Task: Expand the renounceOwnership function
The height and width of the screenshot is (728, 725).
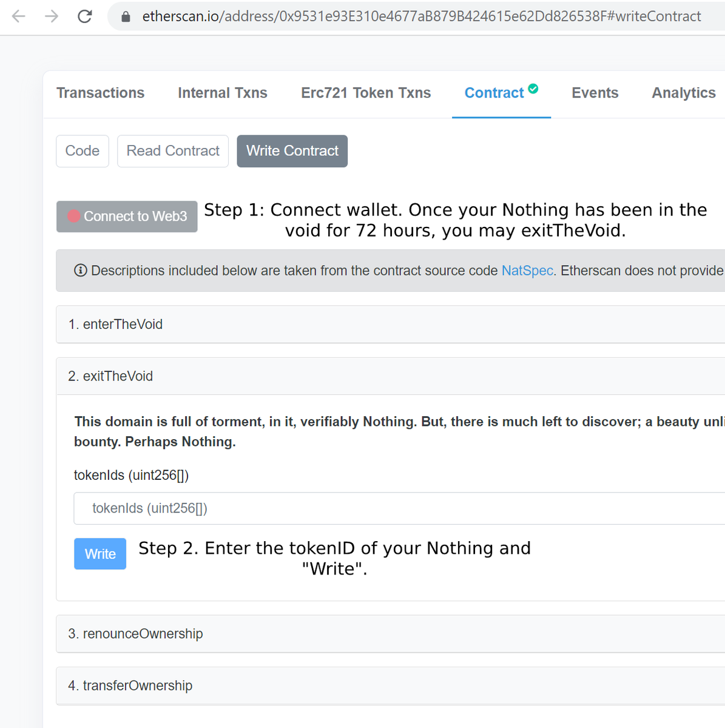Action: [391, 634]
